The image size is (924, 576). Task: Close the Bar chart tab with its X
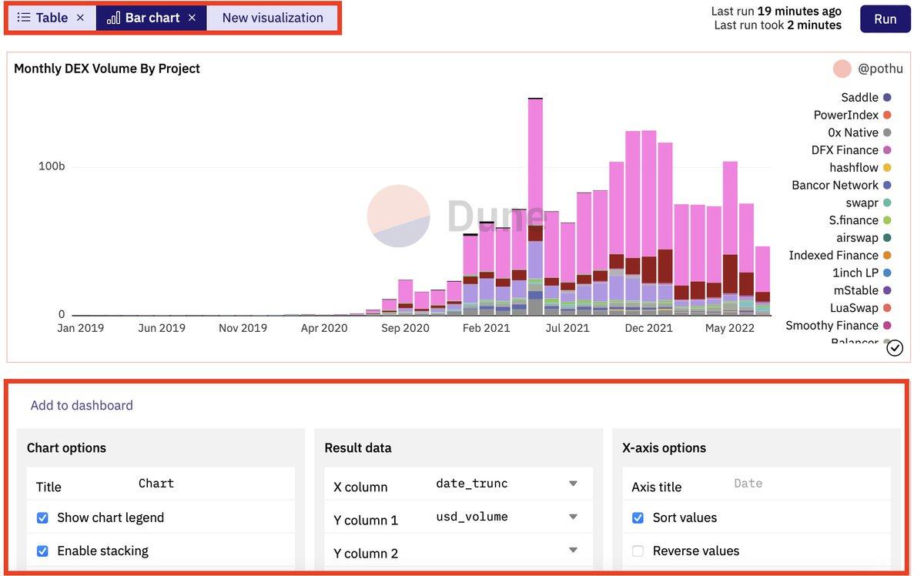pos(192,18)
